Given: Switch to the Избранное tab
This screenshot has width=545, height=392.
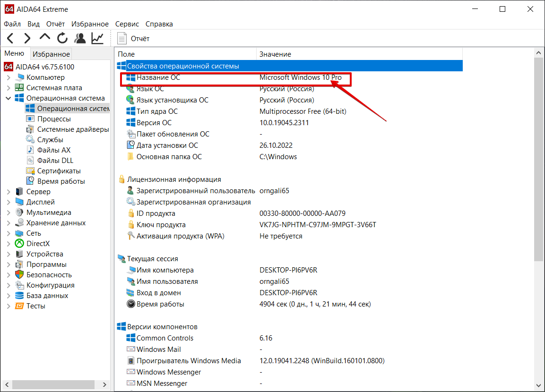Looking at the screenshot, I should 52,54.
